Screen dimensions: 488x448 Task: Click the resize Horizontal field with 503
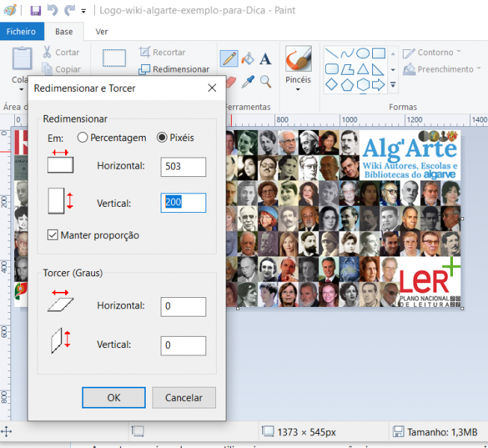(183, 167)
